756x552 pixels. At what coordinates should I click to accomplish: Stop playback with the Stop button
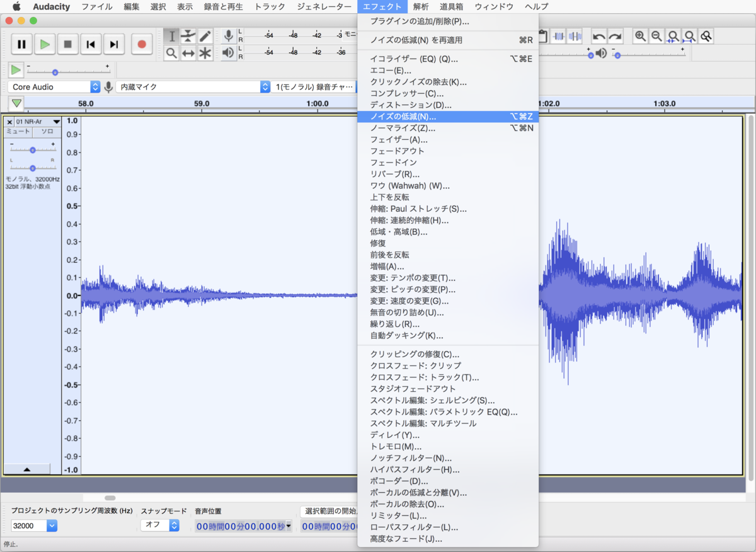(x=68, y=44)
